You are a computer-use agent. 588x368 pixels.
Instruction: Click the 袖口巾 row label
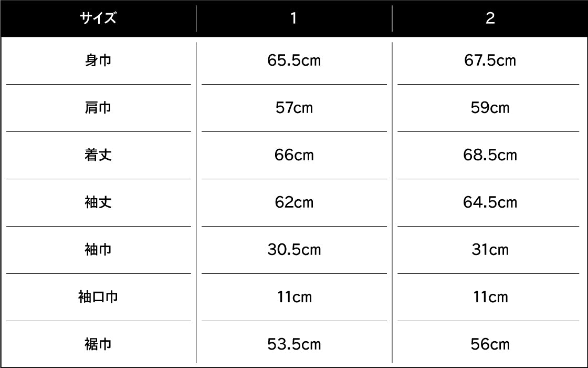(x=98, y=297)
